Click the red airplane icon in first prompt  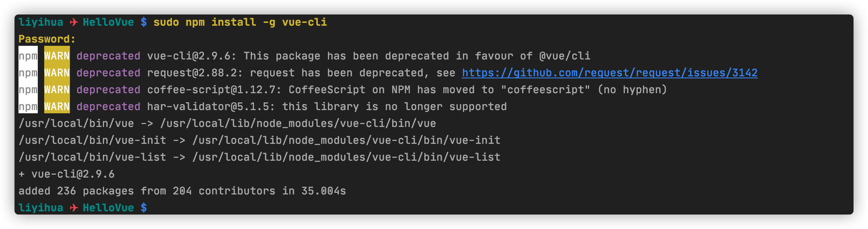pos(74,22)
